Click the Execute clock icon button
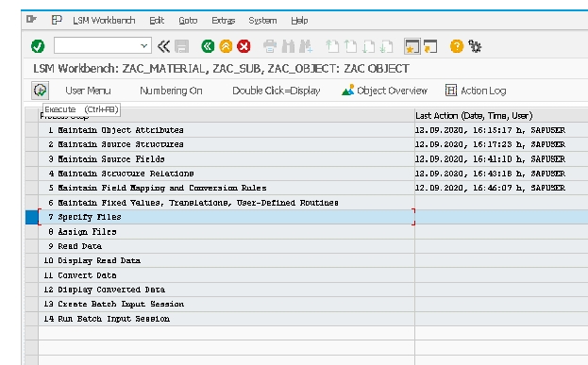 [x=41, y=91]
